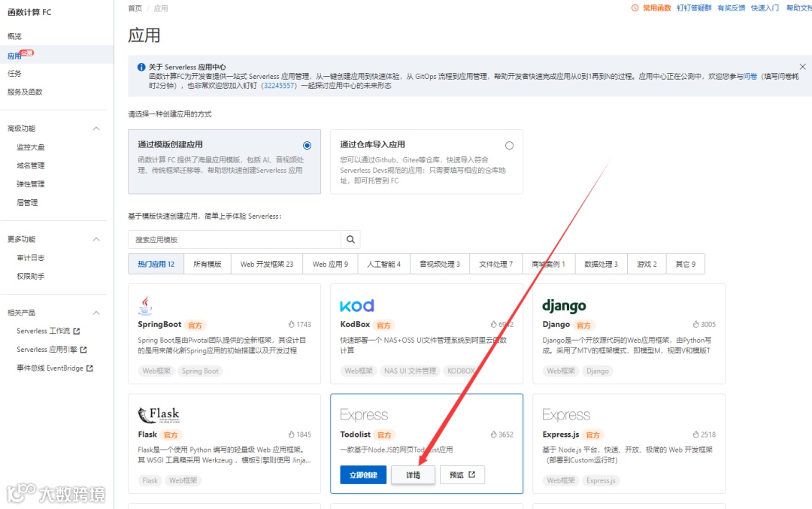Go to 首页 in the breadcrumb
The height and width of the screenshot is (509, 812).
click(135, 8)
